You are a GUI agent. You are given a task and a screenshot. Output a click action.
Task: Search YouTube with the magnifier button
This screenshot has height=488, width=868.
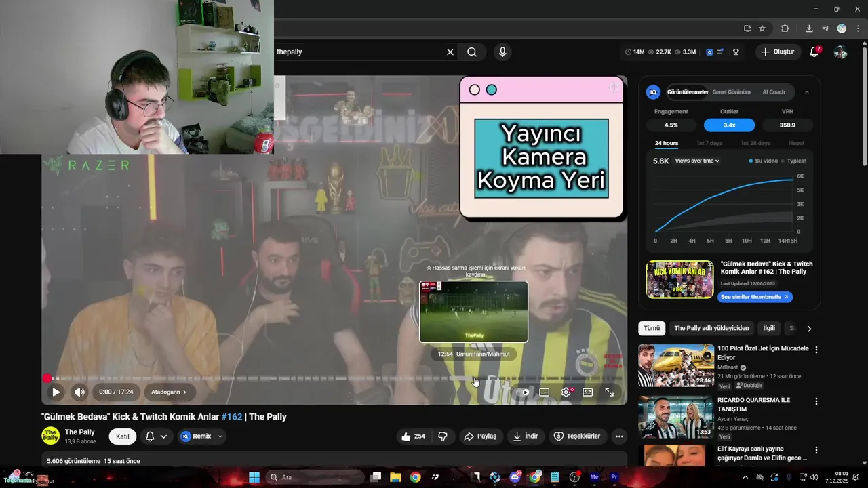[x=472, y=52]
